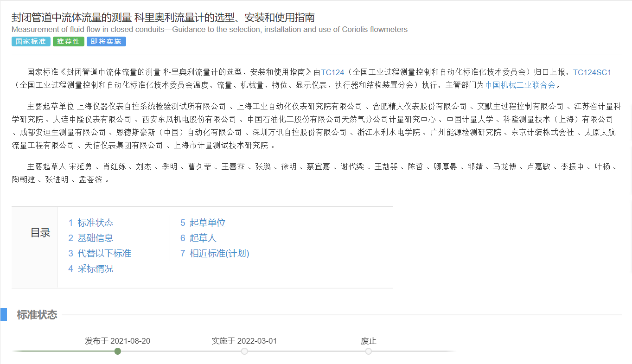Click the English title subtitle text
The width and height of the screenshot is (632, 364).
210,30
